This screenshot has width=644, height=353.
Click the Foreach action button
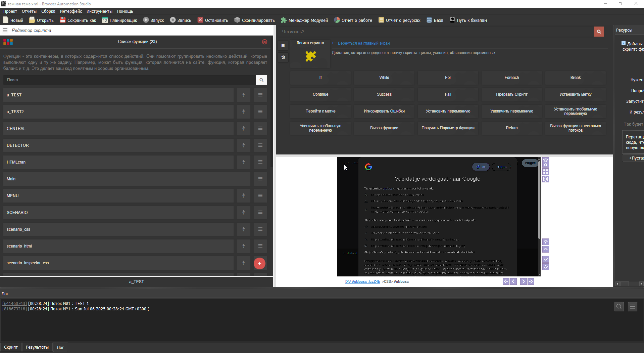click(511, 78)
